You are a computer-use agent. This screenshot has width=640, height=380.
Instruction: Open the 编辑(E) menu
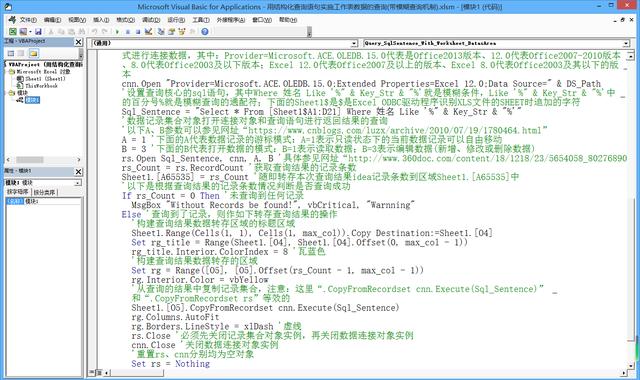coord(52,20)
